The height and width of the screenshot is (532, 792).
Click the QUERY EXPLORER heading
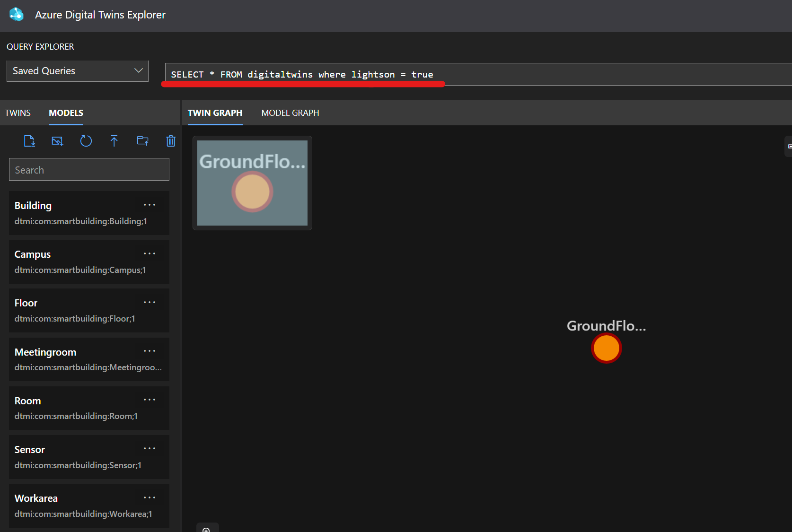coord(40,47)
